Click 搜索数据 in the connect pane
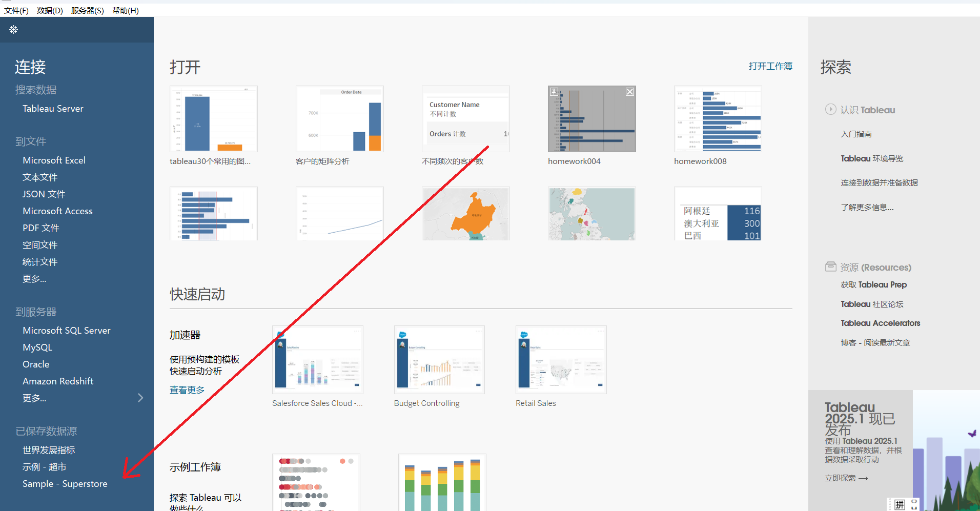 [x=36, y=90]
